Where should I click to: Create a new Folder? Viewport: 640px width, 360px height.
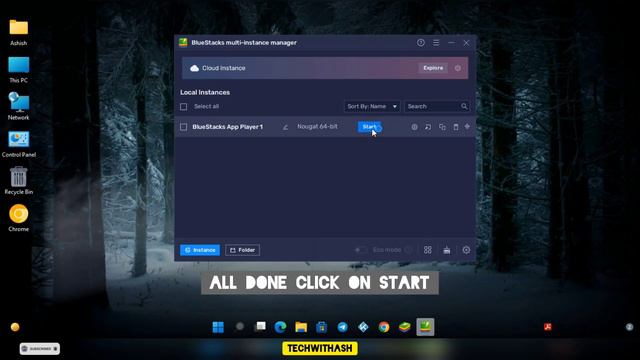click(242, 250)
